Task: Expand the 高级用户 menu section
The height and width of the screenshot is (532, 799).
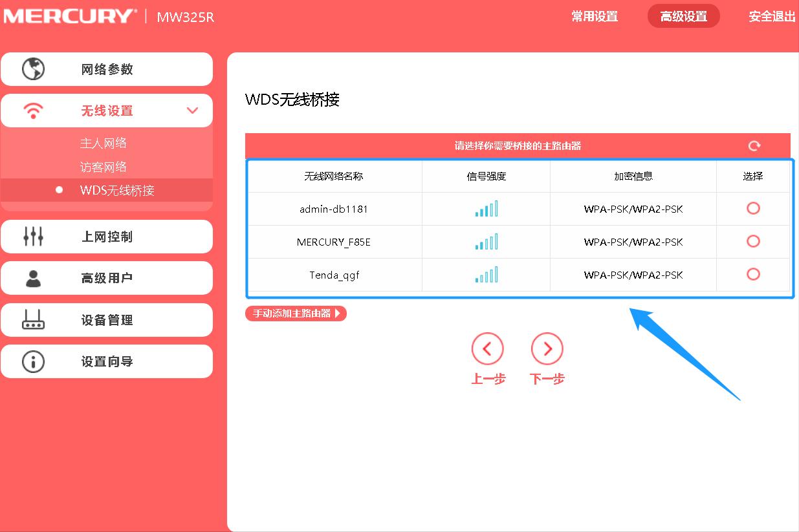Action: pos(105,278)
